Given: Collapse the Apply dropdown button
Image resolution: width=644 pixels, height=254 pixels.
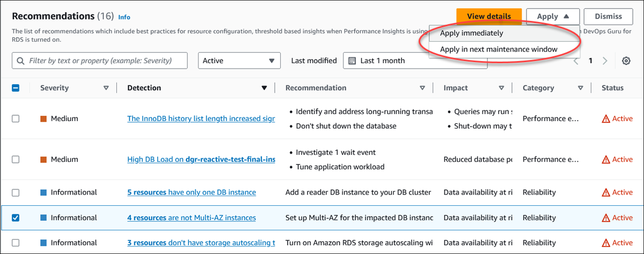Looking at the screenshot, I should point(553,17).
